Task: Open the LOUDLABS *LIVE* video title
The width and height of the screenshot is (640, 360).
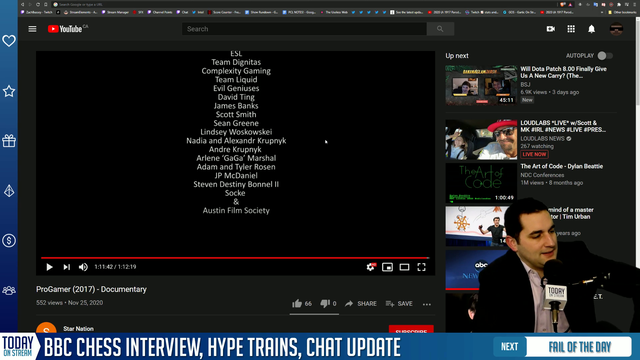Action: (563, 126)
